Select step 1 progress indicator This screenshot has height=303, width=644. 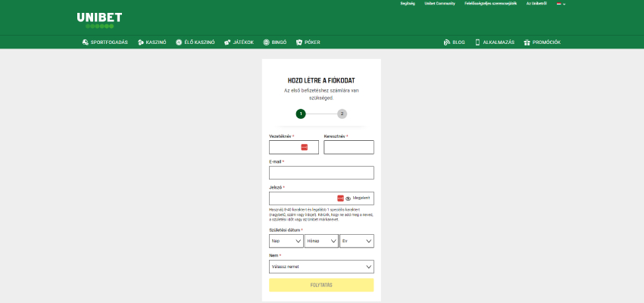(301, 114)
